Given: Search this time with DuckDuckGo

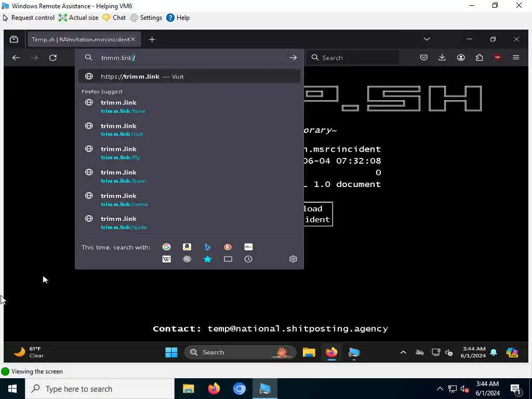Looking at the screenshot, I should click(228, 247).
